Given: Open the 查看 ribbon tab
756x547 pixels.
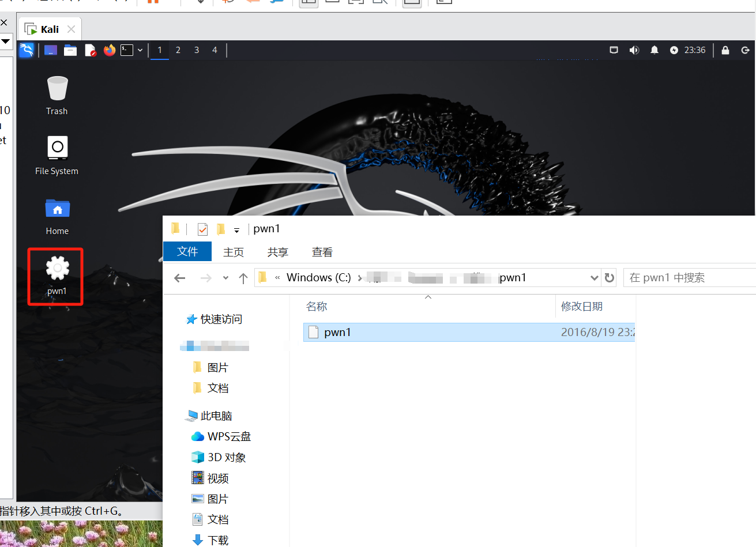Looking at the screenshot, I should [x=322, y=252].
